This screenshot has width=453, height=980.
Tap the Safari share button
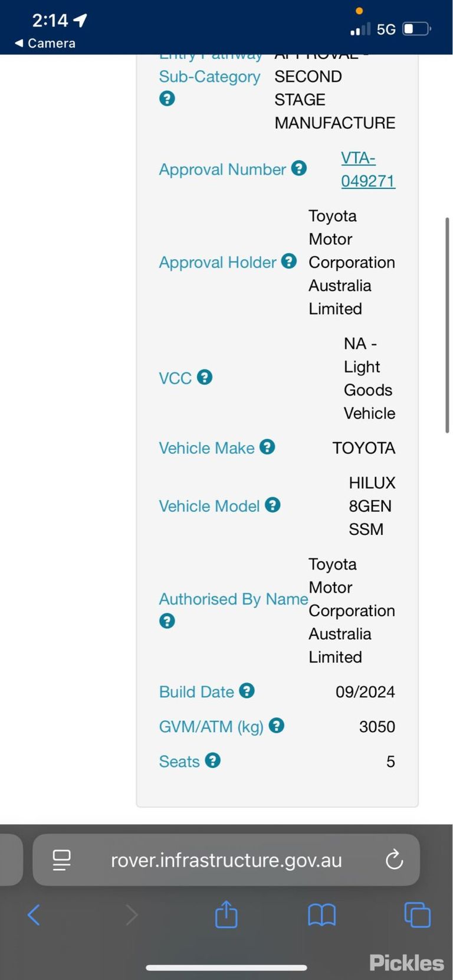pos(226,914)
